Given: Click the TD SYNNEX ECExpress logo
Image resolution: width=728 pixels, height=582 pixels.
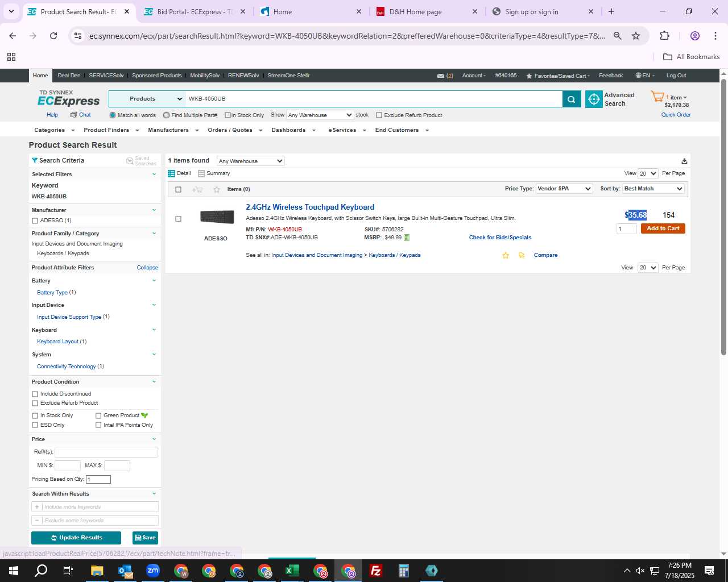Looking at the screenshot, I should (x=68, y=98).
